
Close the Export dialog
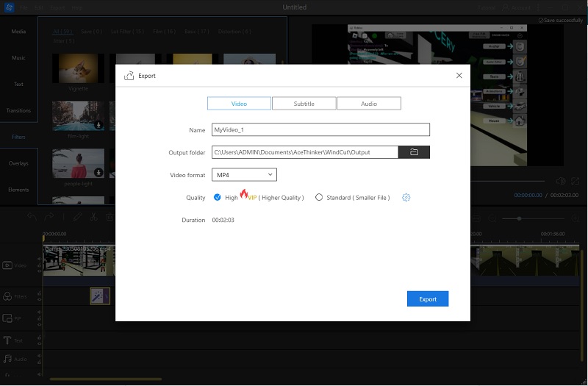pyautogui.click(x=459, y=76)
